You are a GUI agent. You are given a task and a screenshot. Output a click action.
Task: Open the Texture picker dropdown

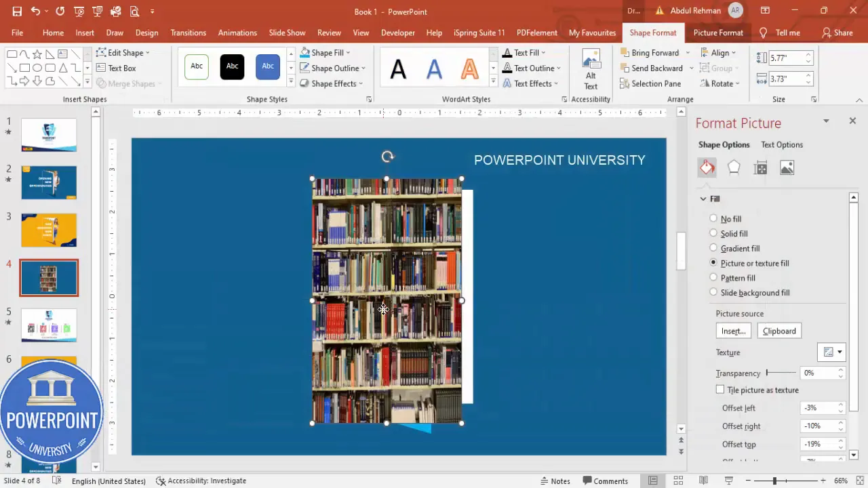point(831,352)
